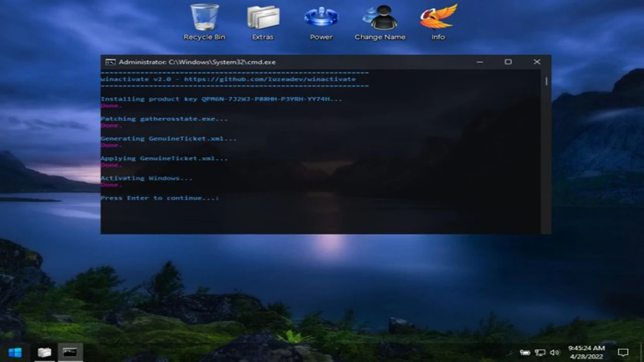The image size is (644, 362).
Task: Click the winactivate v2.0 github URL line
Action: [x=228, y=79]
